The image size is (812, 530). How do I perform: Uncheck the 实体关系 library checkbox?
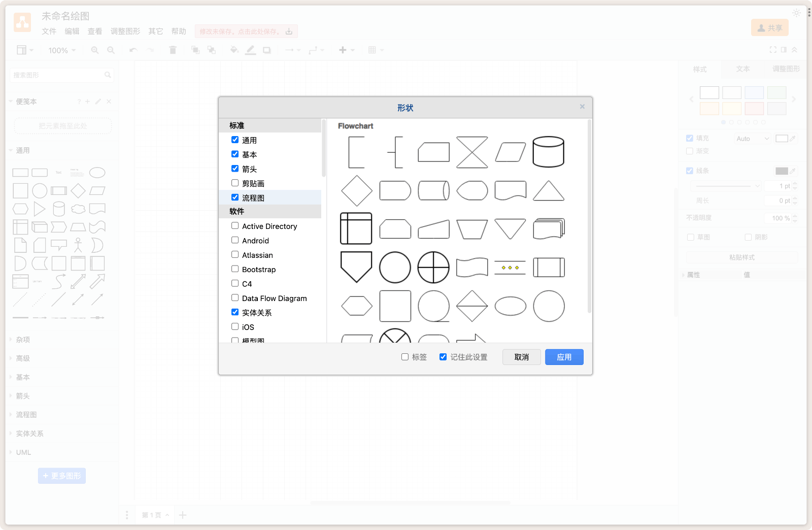(235, 312)
